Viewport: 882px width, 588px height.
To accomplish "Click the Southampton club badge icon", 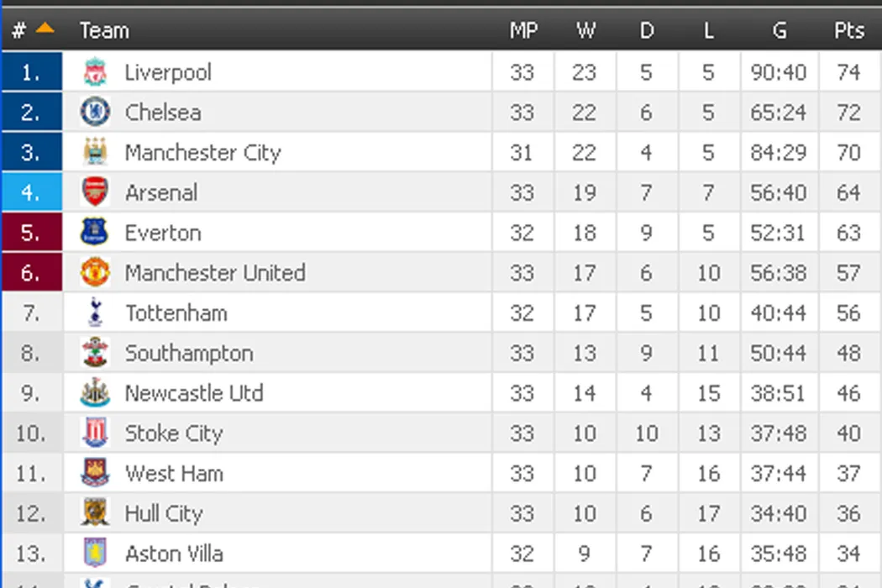I will coord(95,353).
